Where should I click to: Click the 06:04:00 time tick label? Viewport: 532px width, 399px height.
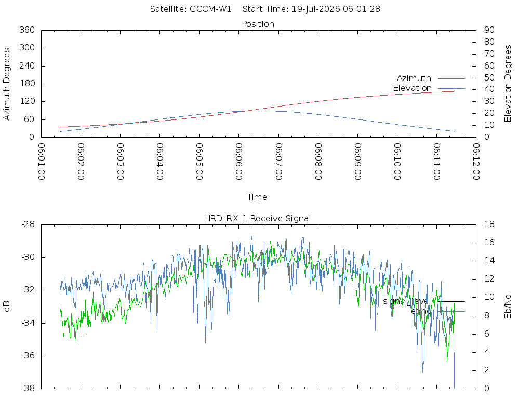(160, 162)
